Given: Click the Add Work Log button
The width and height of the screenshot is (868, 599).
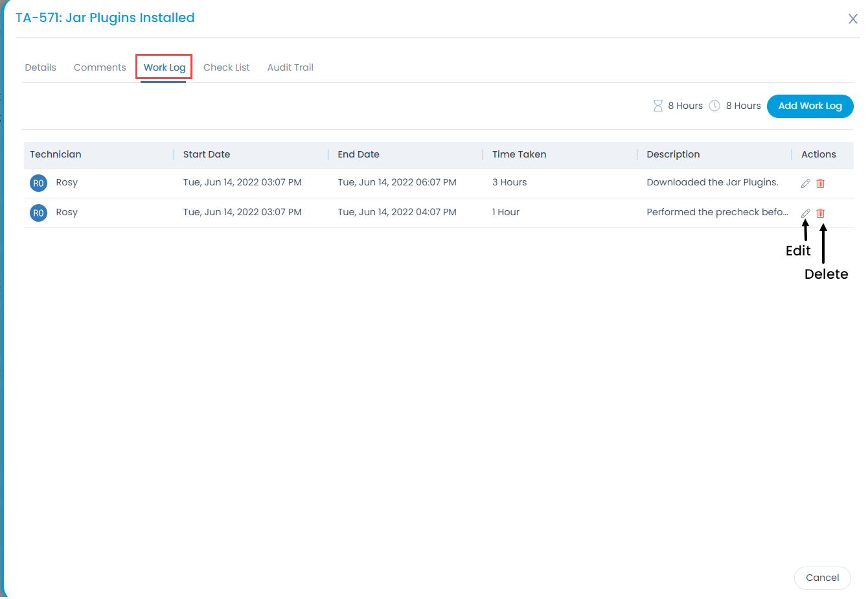Looking at the screenshot, I should [810, 106].
